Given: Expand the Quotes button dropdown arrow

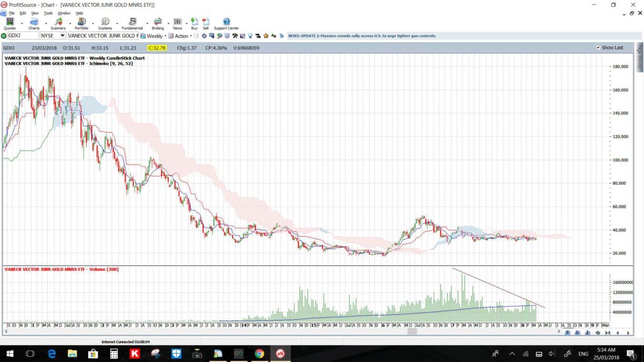Looking at the screenshot, I should coord(22,24).
